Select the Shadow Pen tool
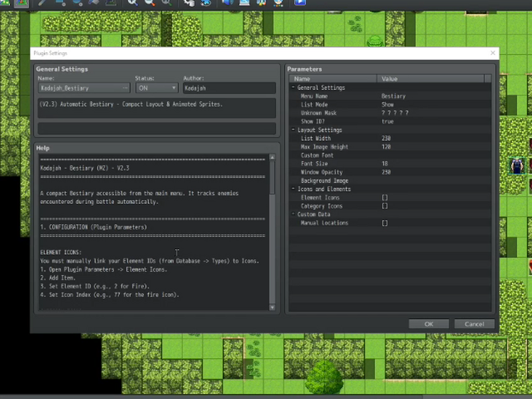532x399 pixels. pos(111,3)
